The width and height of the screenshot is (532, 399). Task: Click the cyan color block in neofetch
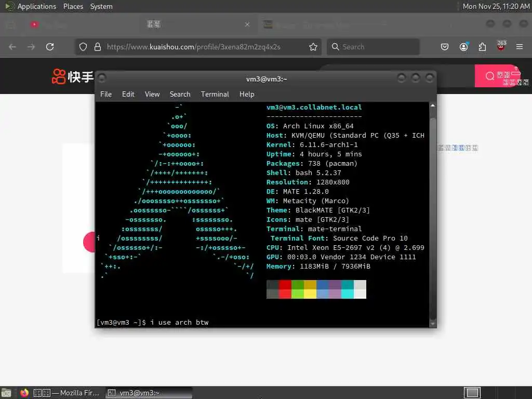click(x=348, y=289)
